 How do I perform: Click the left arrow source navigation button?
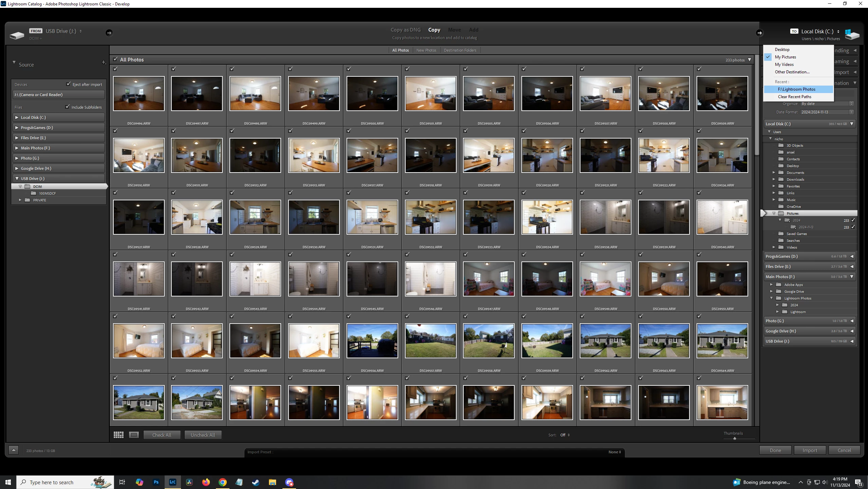pyautogui.click(x=109, y=33)
